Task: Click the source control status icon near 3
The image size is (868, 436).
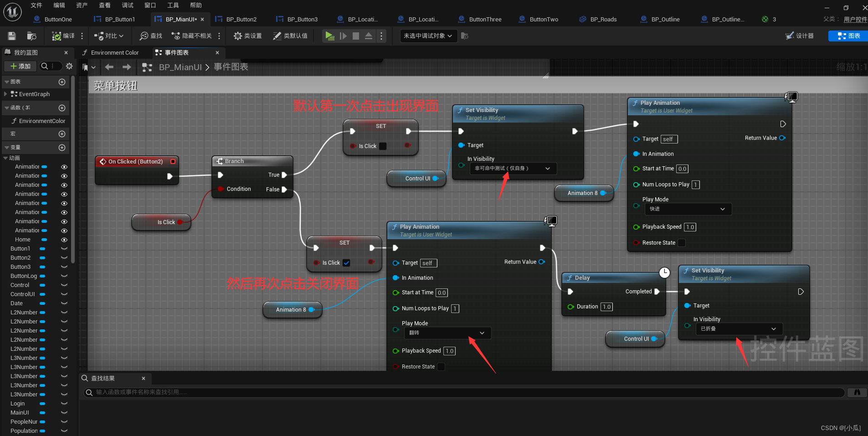Action: tap(765, 19)
